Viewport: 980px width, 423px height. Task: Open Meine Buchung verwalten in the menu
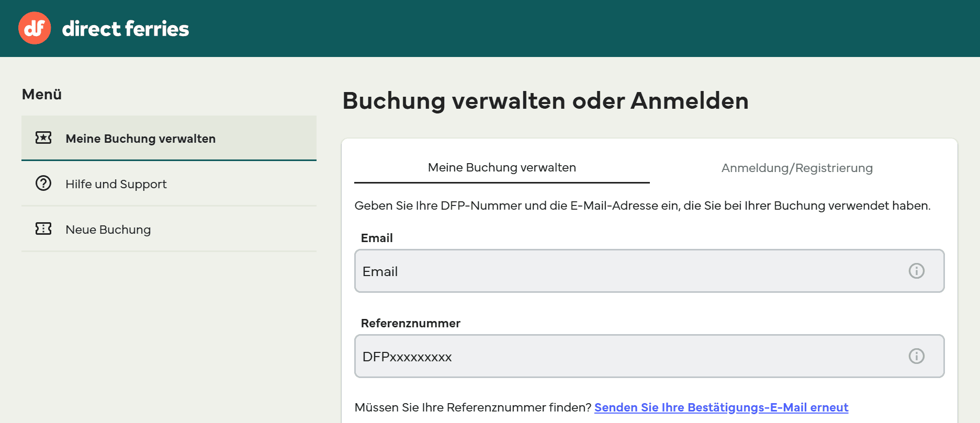169,138
